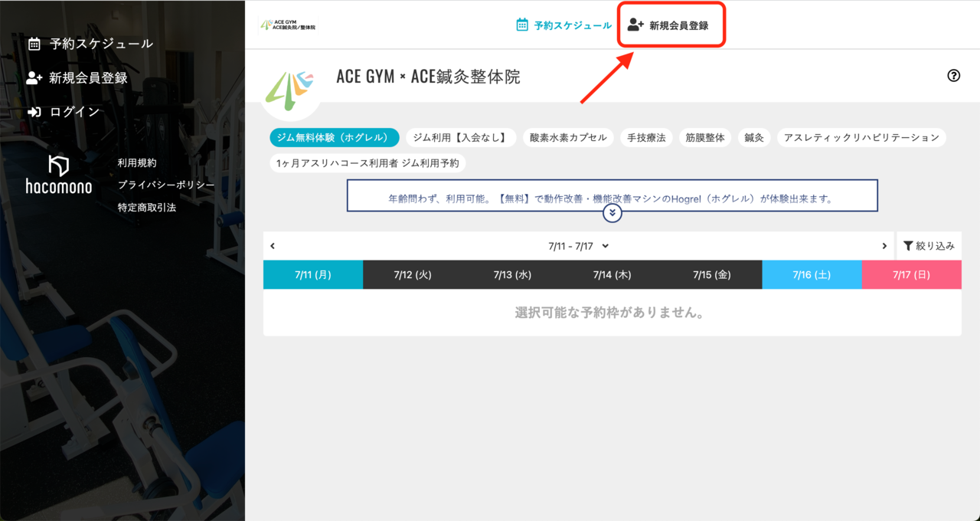The height and width of the screenshot is (521, 980).
Task: Select the 7/14 (木) day column
Action: 612,275
